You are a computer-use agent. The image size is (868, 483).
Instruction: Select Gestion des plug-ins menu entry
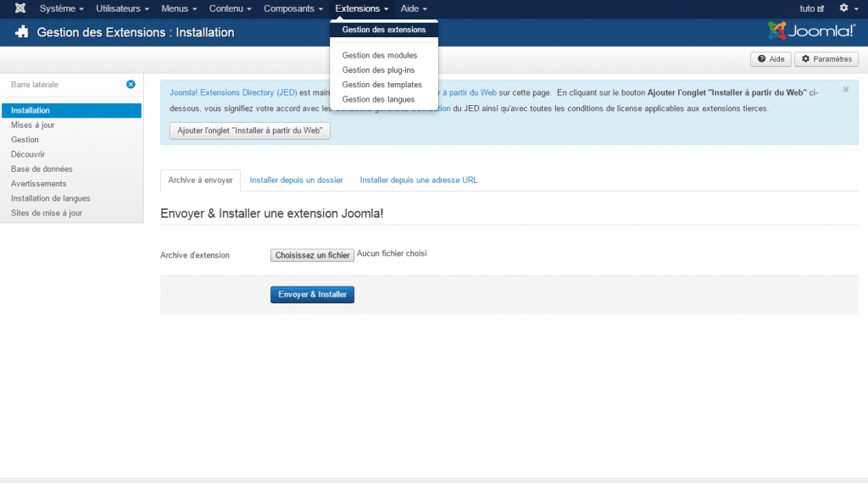click(x=378, y=70)
